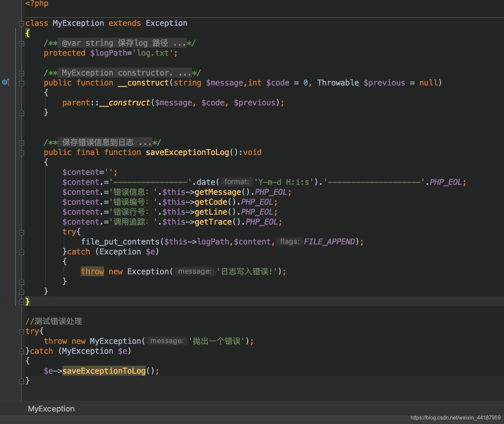Collapse the __construct function fold marker

point(22,83)
